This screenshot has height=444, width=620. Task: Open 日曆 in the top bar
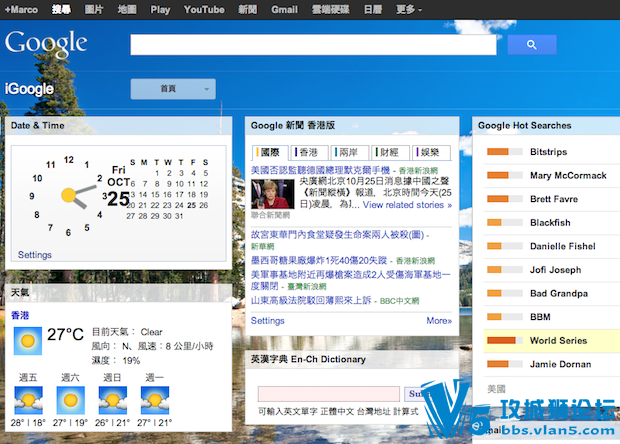click(x=373, y=9)
